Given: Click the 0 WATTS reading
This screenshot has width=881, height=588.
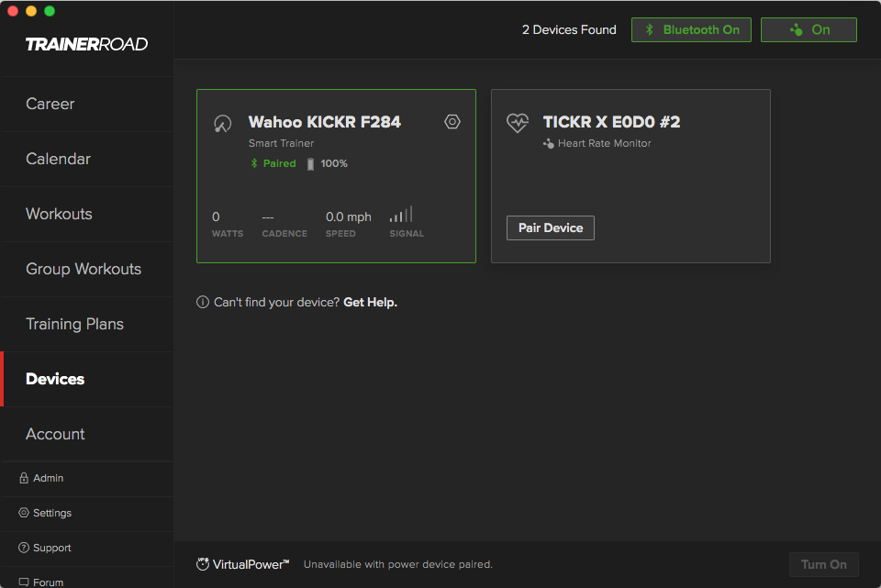Looking at the screenshot, I should pyautogui.click(x=227, y=224).
